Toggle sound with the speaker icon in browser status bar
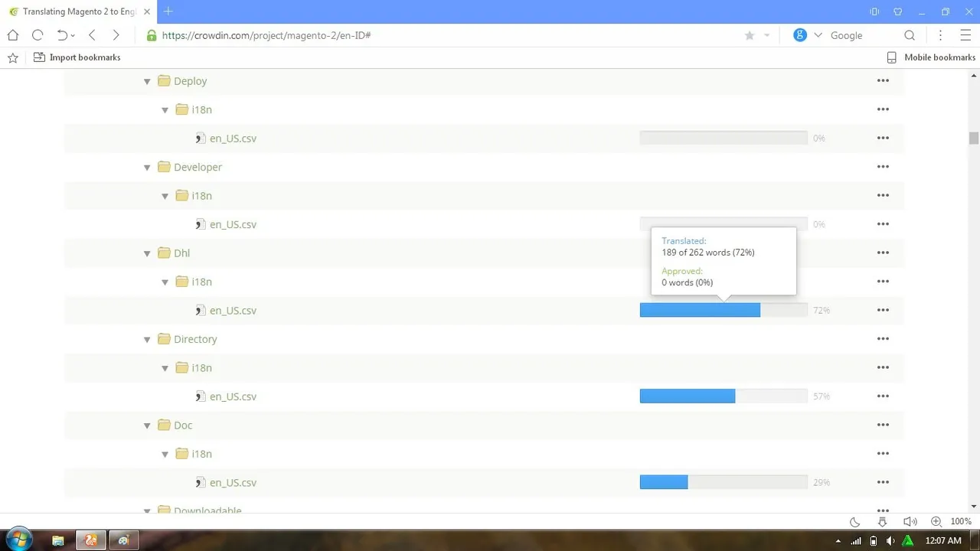980x551 pixels. pos(910,522)
